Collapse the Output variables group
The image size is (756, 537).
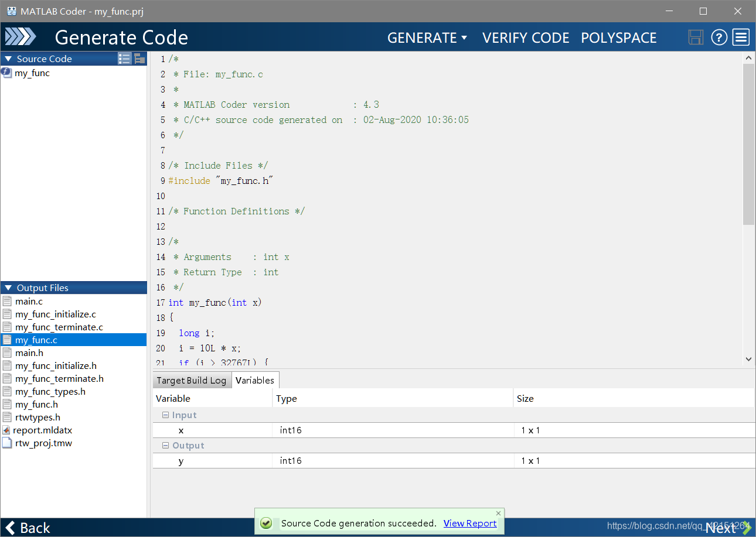point(165,445)
